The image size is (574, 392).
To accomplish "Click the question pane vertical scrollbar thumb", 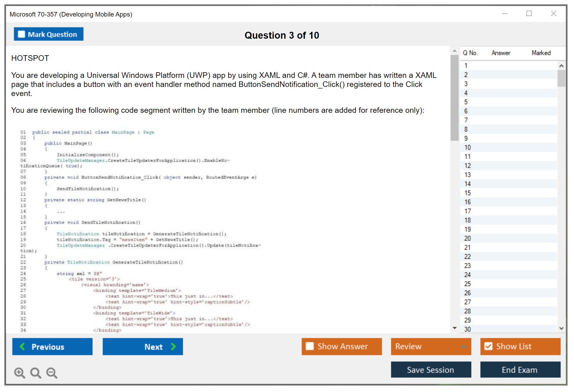I will click(x=454, y=97).
